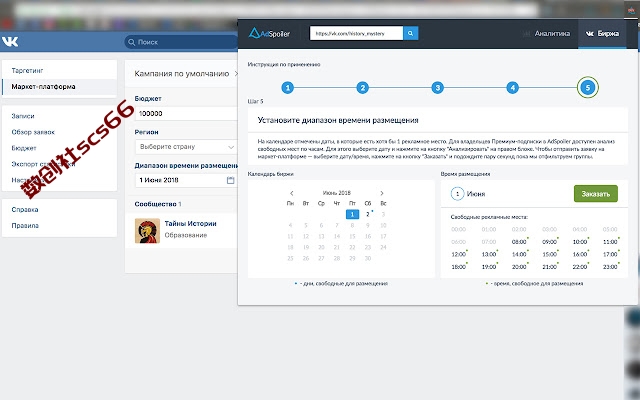Select the 22:00 time slot

pyautogui.click(x=580, y=267)
